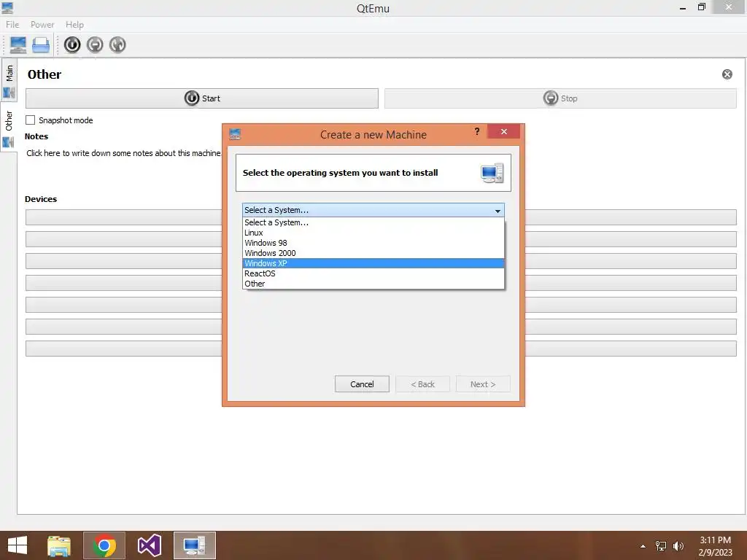The width and height of the screenshot is (747, 560).
Task: Collapse the Select a System combo box
Action: tap(373, 210)
